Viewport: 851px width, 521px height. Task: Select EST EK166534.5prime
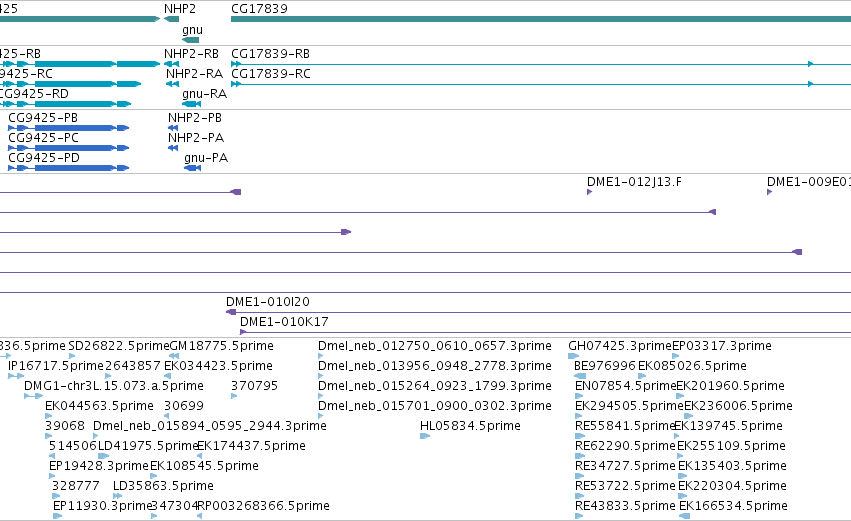click(x=733, y=506)
